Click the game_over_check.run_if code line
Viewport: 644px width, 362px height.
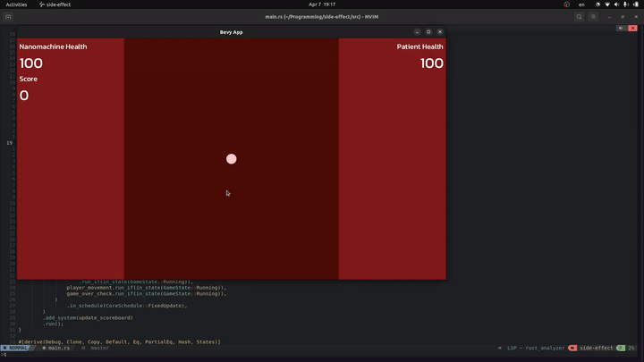(x=146, y=294)
